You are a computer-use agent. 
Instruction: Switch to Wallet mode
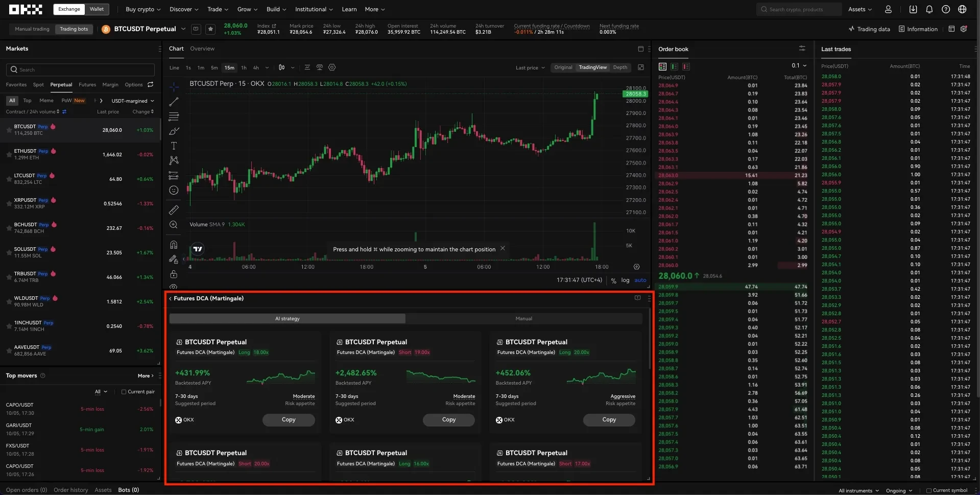(x=97, y=9)
